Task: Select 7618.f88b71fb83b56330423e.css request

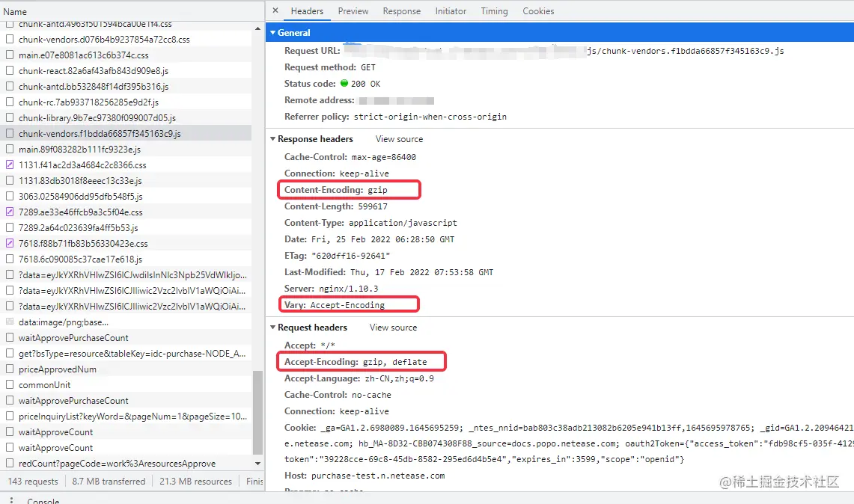Action: click(126, 243)
